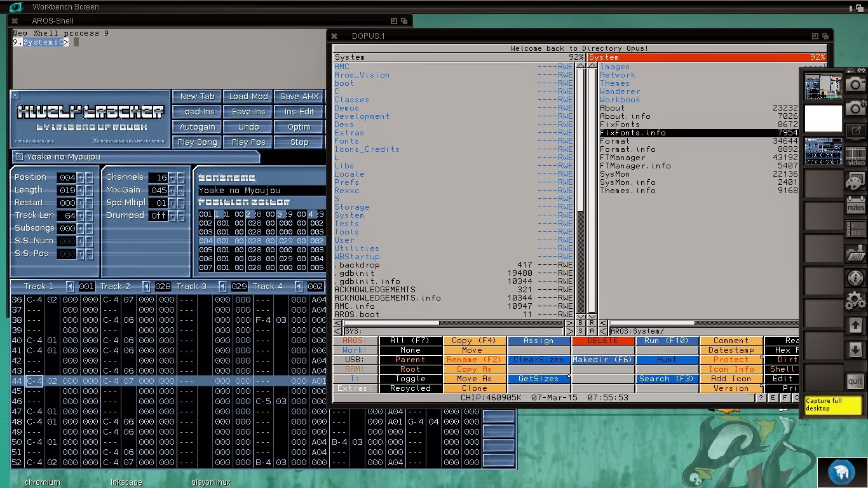
Task: Click the counter list icon below notes
Action: (855, 229)
